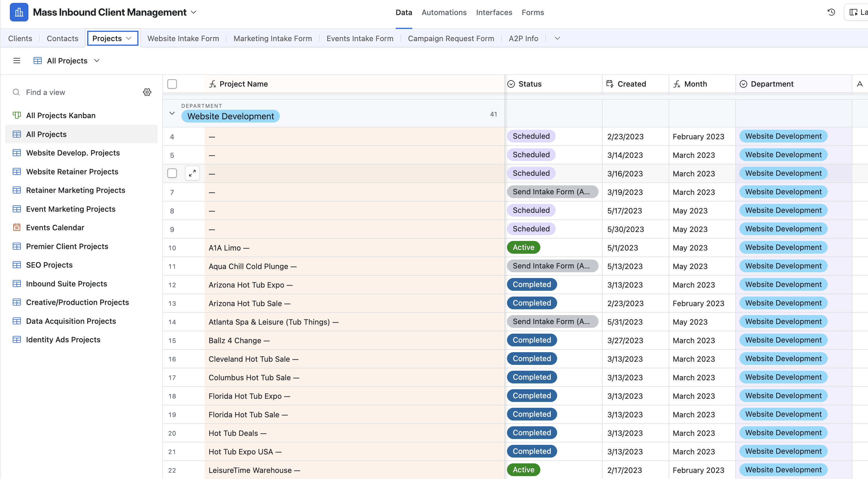Click the Campaign Request Form table tab

(451, 39)
